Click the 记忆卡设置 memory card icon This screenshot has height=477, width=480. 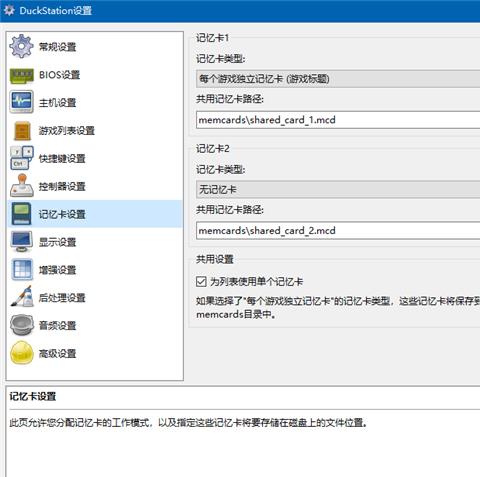tap(22, 214)
